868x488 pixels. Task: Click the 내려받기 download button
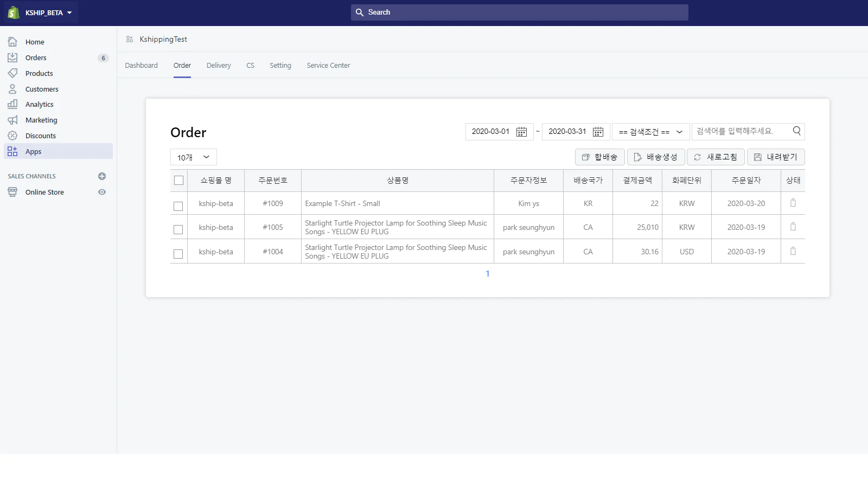click(775, 157)
